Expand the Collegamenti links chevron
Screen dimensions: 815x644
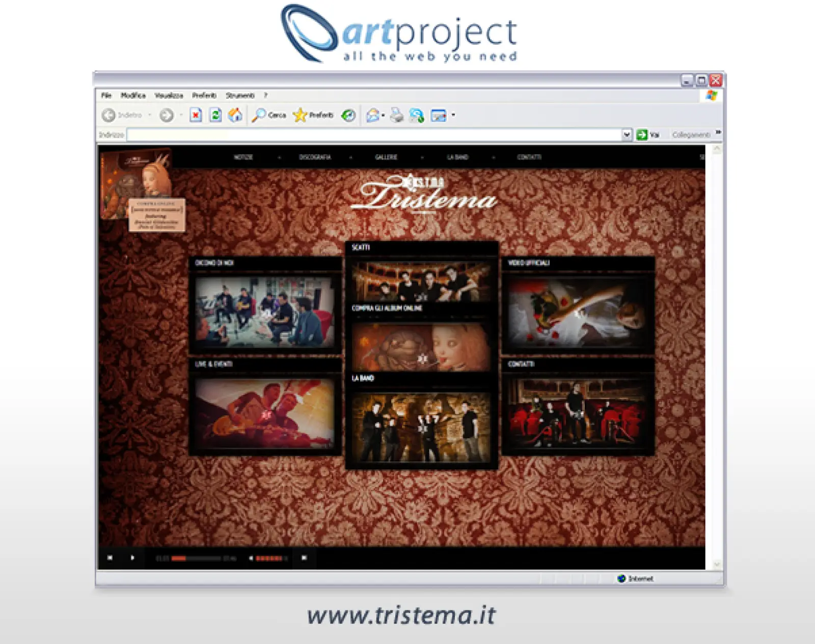pyautogui.click(x=718, y=132)
